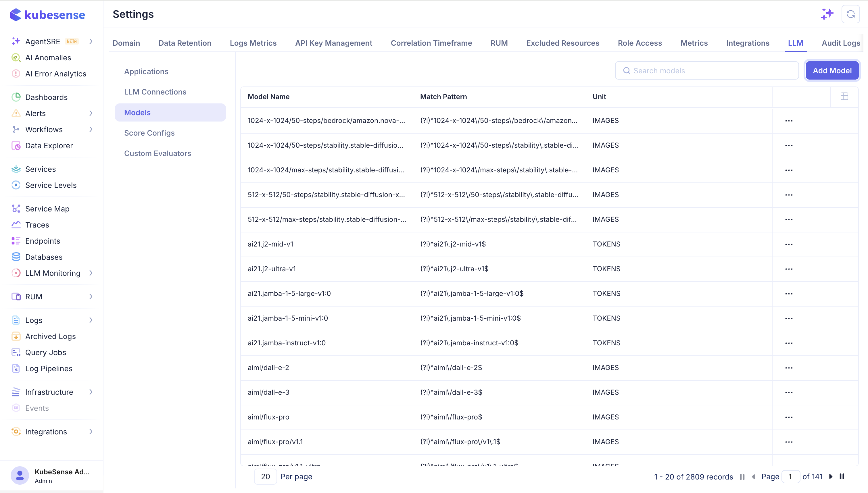
Task: Click the Match Pattern column header
Action: click(443, 97)
